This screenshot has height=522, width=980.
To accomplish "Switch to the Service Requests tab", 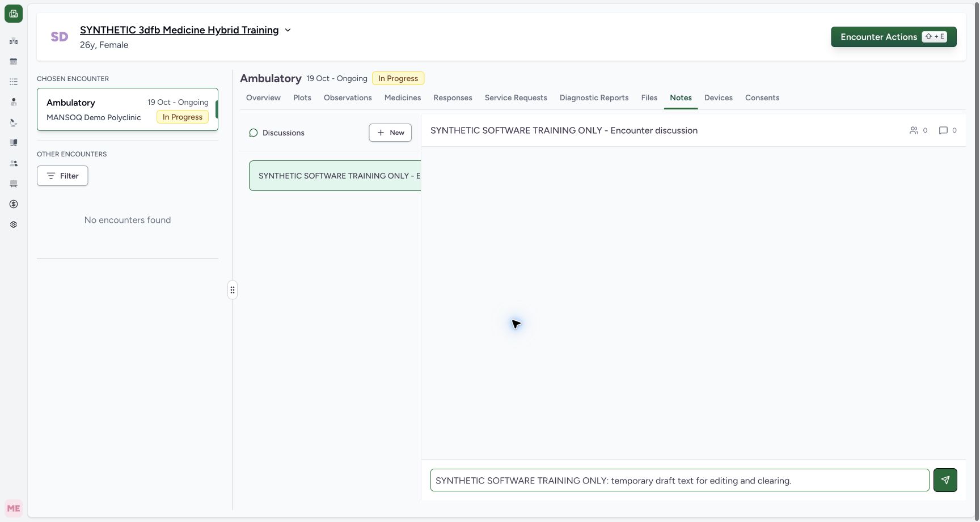I will coord(516,97).
